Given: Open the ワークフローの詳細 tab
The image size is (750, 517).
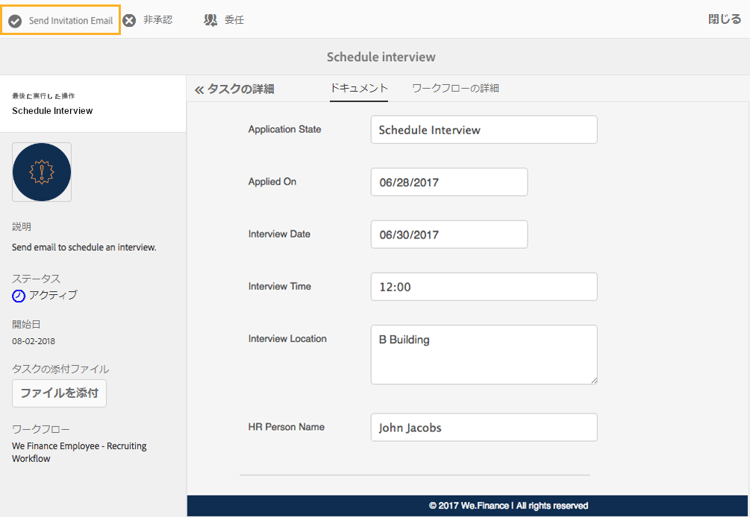Looking at the screenshot, I should click(x=455, y=88).
